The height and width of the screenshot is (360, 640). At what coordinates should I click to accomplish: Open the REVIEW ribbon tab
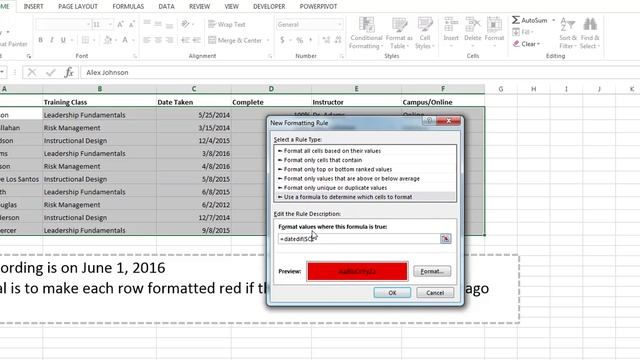200,7
